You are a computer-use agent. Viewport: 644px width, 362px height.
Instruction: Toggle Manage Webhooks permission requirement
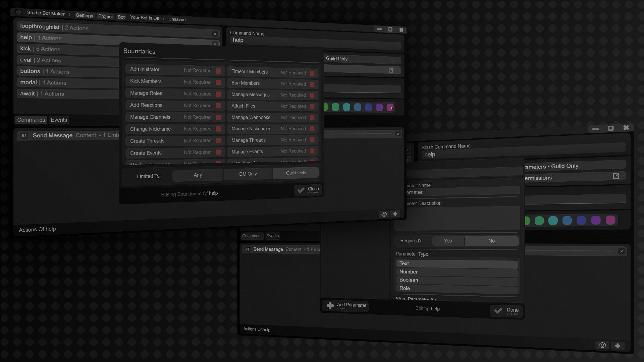[x=312, y=118]
